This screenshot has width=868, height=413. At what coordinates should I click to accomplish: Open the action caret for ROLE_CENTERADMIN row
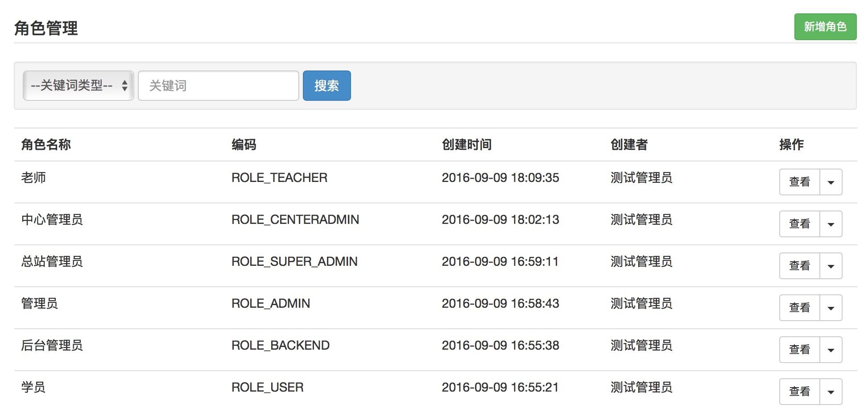(x=831, y=224)
